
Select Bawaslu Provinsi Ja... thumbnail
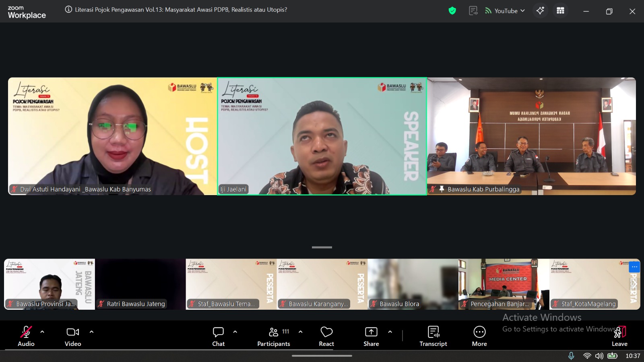[50, 284]
